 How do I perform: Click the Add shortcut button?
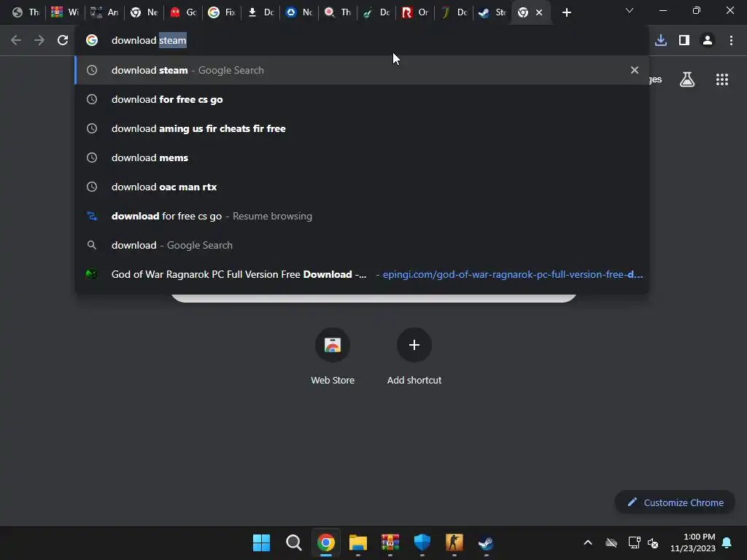click(x=414, y=356)
